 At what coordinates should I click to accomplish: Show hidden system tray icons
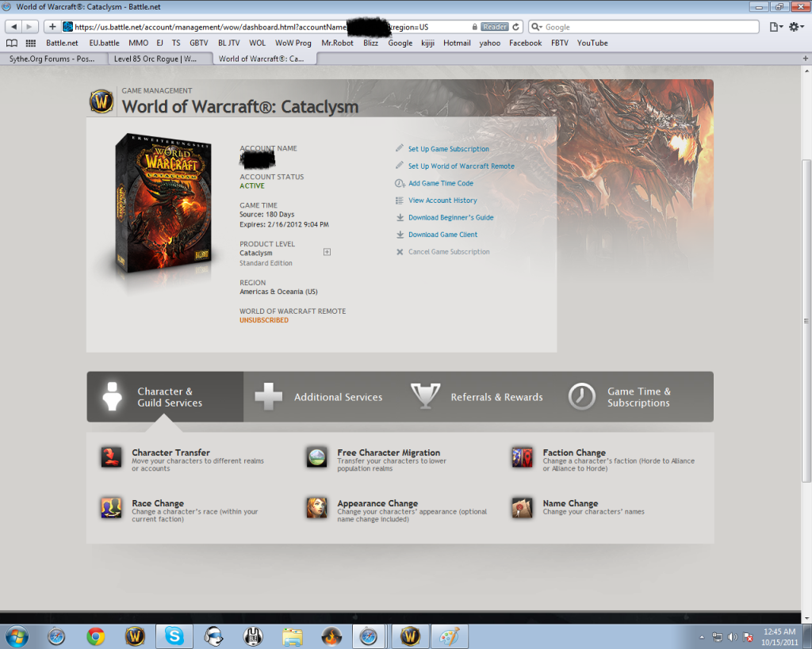pyautogui.click(x=702, y=637)
